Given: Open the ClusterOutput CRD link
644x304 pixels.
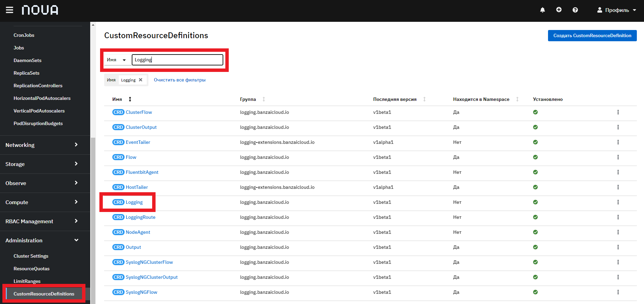Looking at the screenshot, I should pos(141,127).
